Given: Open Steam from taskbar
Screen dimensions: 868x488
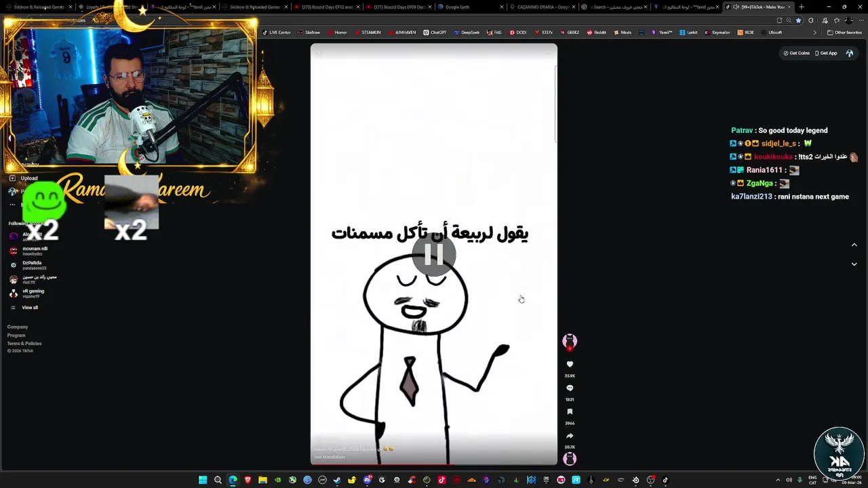Looking at the screenshot, I should [x=337, y=480].
